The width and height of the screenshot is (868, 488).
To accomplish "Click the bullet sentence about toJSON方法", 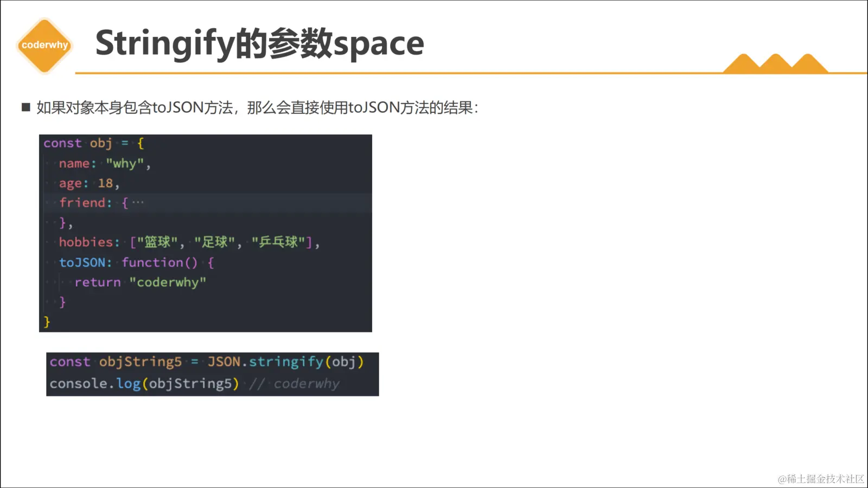I will [x=257, y=107].
